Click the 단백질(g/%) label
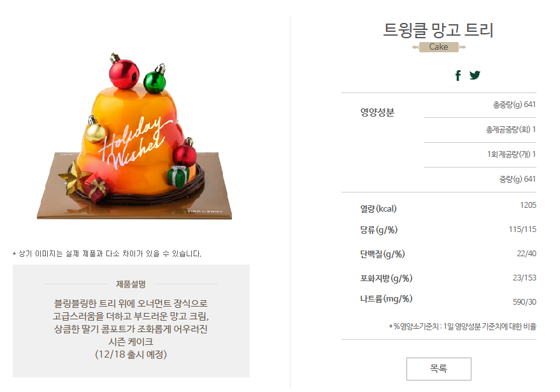560x392 pixels. 382,254
